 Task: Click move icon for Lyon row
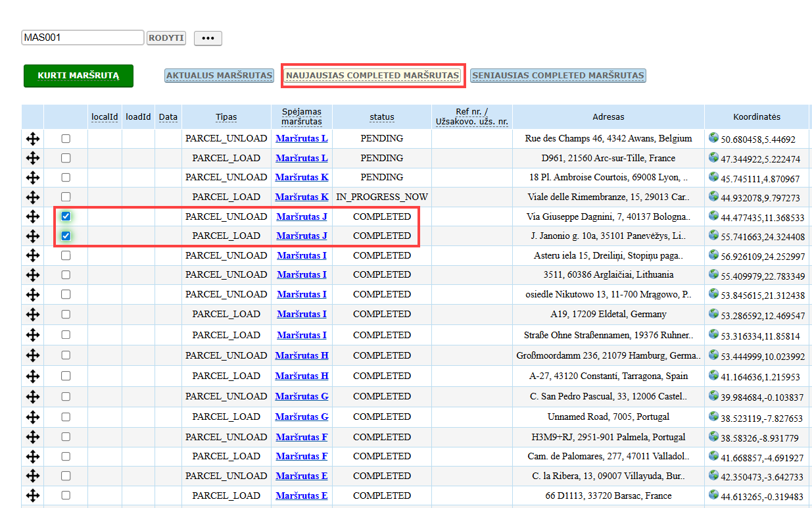tap(33, 178)
